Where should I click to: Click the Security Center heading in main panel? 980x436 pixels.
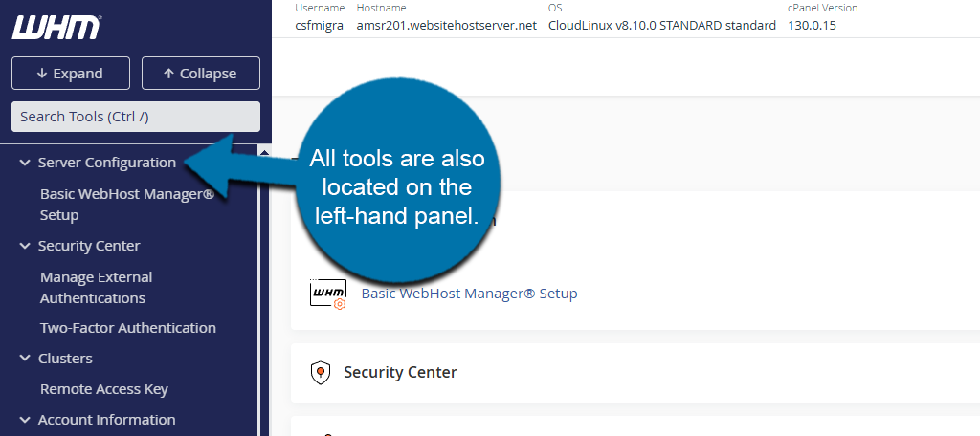point(400,373)
